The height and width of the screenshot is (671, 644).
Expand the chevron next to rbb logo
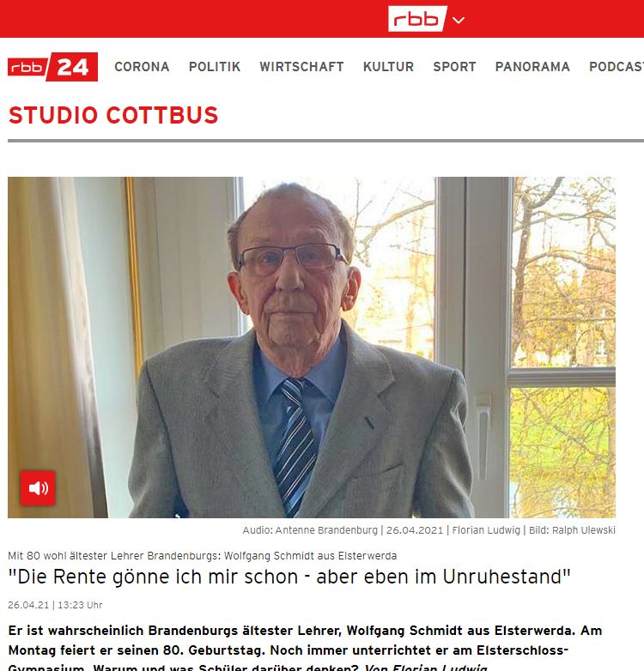pyautogui.click(x=459, y=20)
